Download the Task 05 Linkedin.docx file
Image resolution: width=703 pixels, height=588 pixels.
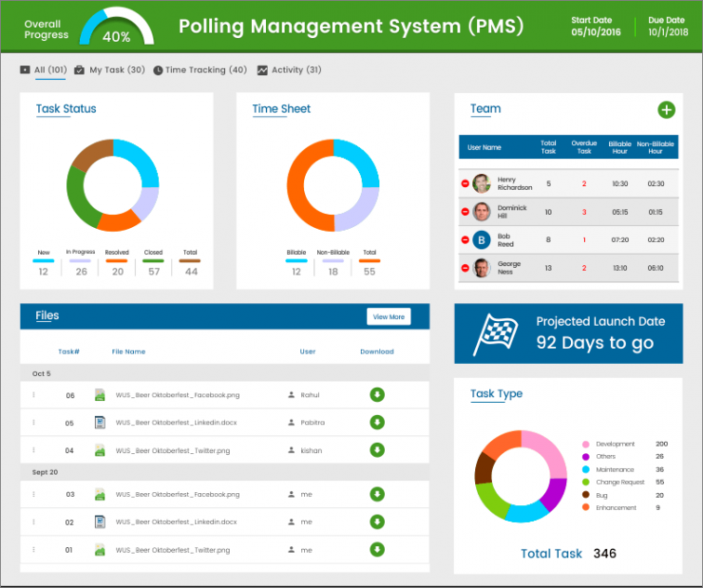pyautogui.click(x=377, y=422)
